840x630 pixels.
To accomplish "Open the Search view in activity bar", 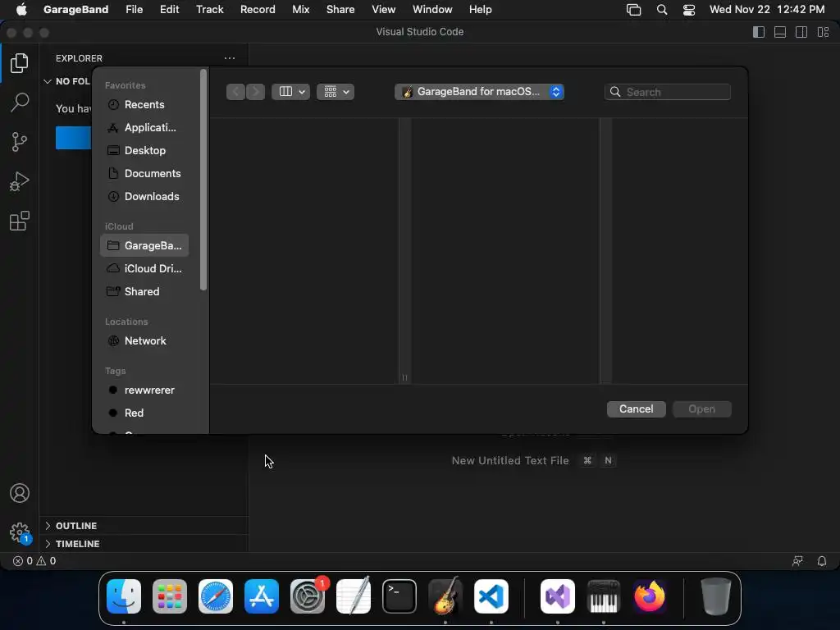I will pos(20,103).
